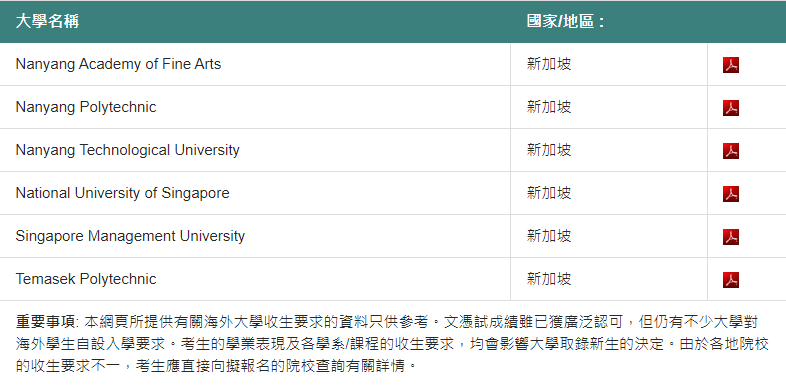Click 新加坡 in the Temasek Polytechnic row

[549, 279]
